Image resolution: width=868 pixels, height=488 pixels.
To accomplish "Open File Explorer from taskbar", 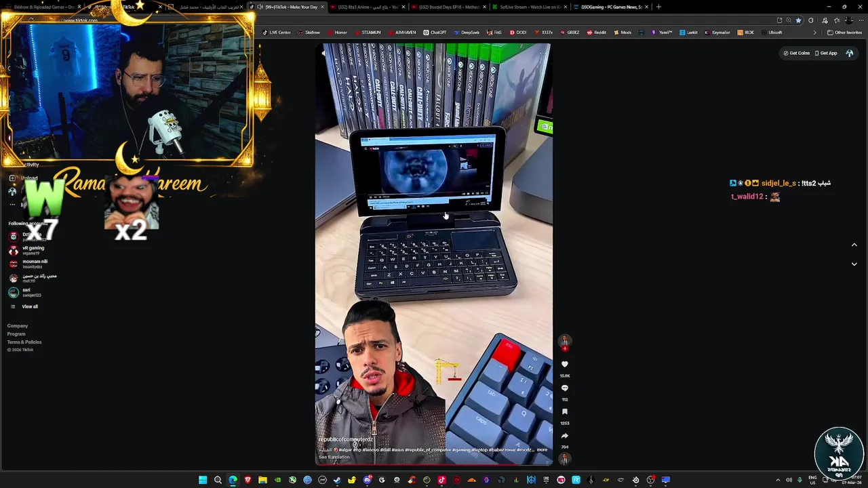I will point(262,480).
